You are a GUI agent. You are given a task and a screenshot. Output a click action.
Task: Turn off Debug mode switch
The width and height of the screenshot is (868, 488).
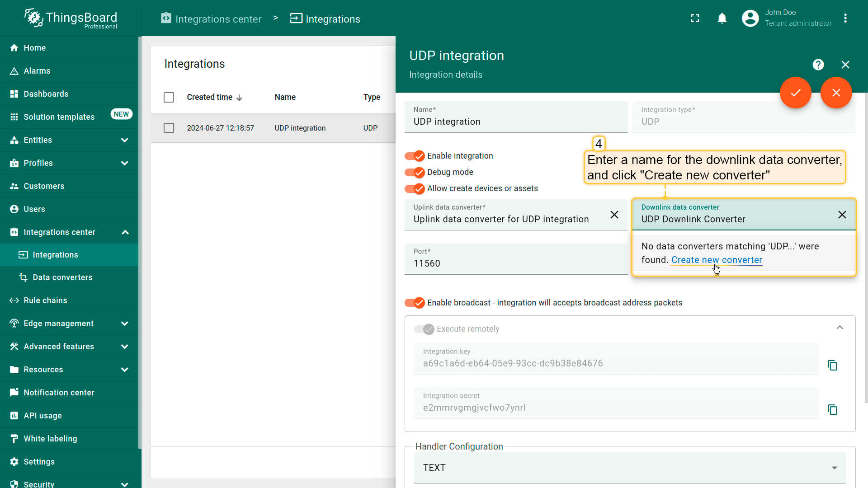415,172
